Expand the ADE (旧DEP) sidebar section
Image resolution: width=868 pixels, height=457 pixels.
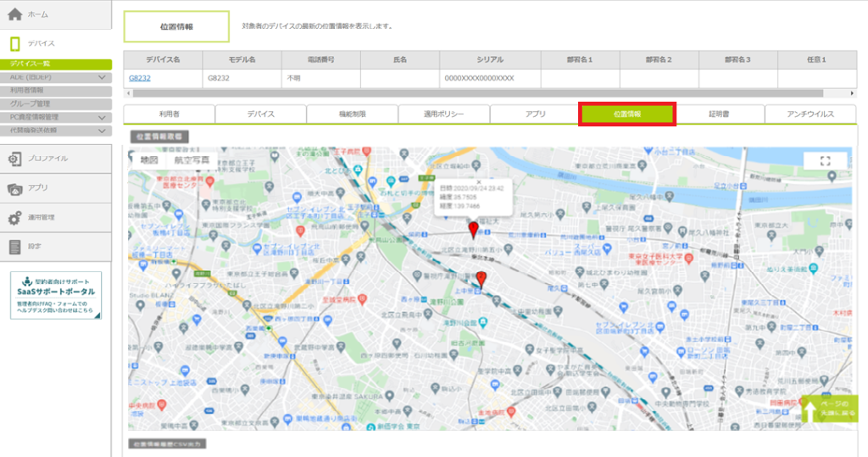102,77
